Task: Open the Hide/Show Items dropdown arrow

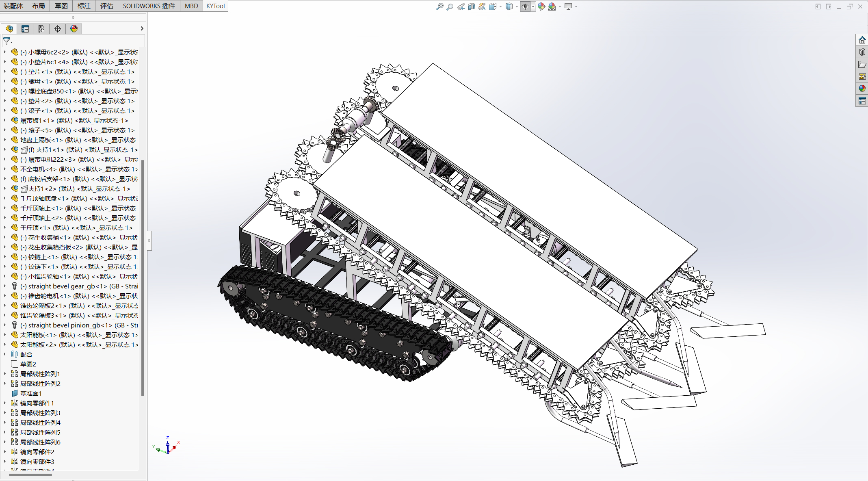Action: click(533, 6)
